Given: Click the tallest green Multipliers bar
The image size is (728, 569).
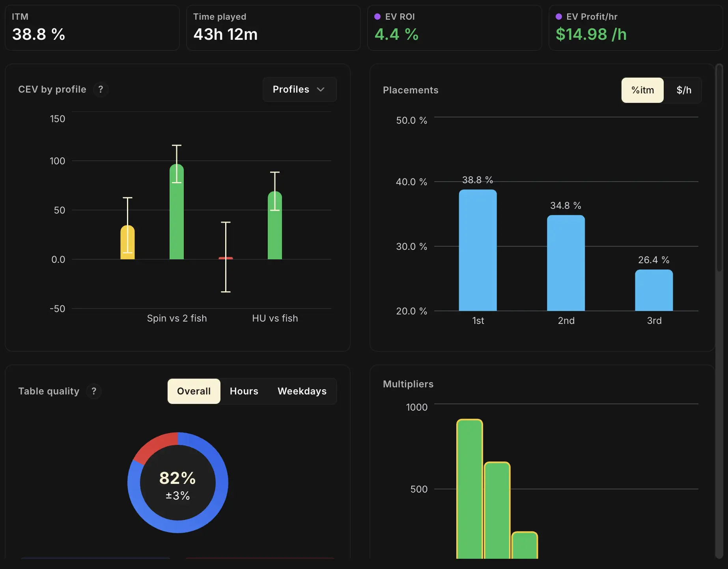Looking at the screenshot, I should click(x=469, y=489).
